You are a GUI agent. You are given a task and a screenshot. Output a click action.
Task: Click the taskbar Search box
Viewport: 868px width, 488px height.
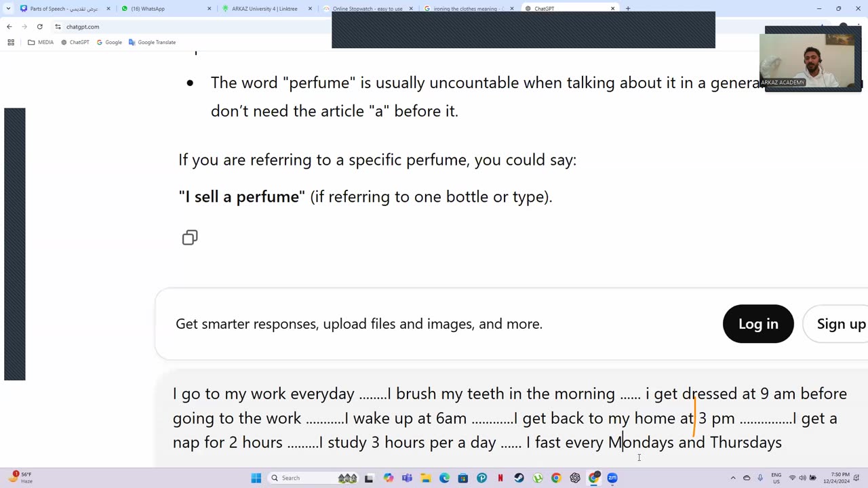pyautogui.click(x=313, y=478)
